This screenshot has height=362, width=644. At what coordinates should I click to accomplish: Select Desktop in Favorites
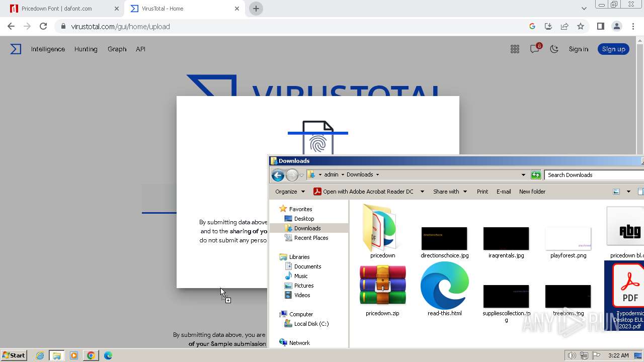[x=299, y=219]
